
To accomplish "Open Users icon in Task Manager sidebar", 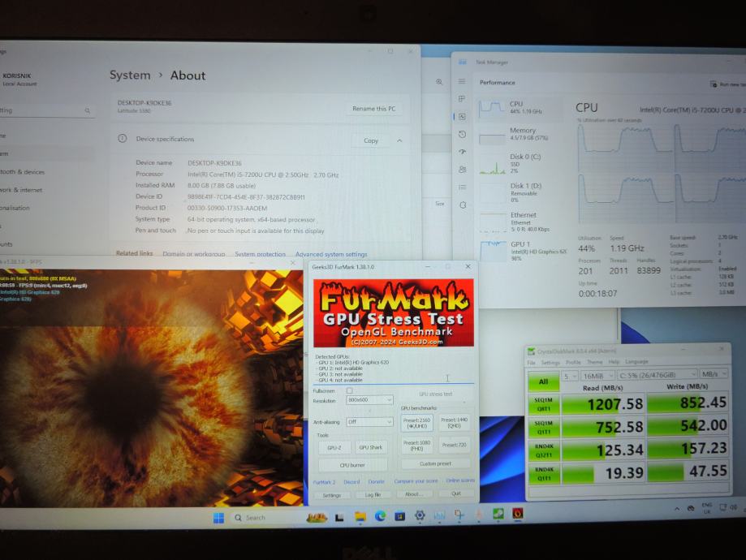I will tap(462, 170).
